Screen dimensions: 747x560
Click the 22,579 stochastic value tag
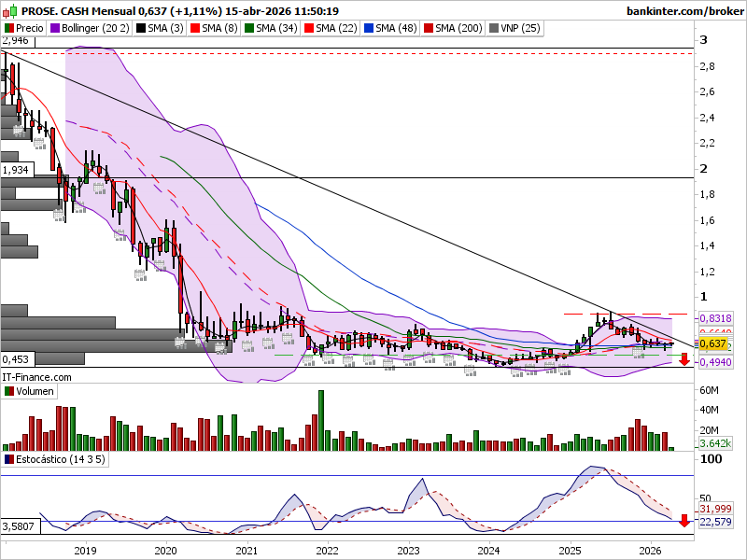click(x=715, y=522)
